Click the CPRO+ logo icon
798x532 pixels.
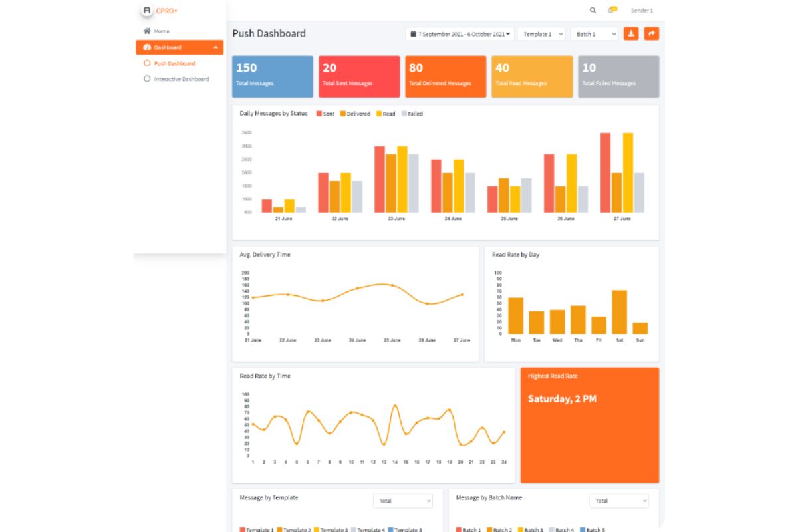tap(147, 11)
